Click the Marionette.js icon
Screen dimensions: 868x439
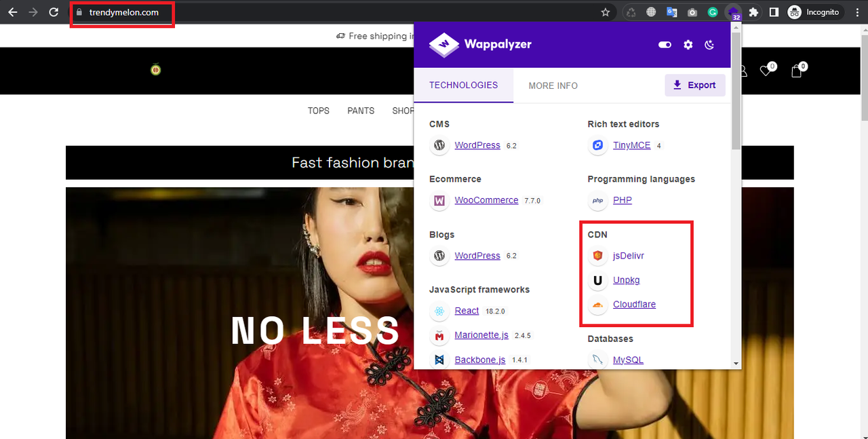point(439,336)
